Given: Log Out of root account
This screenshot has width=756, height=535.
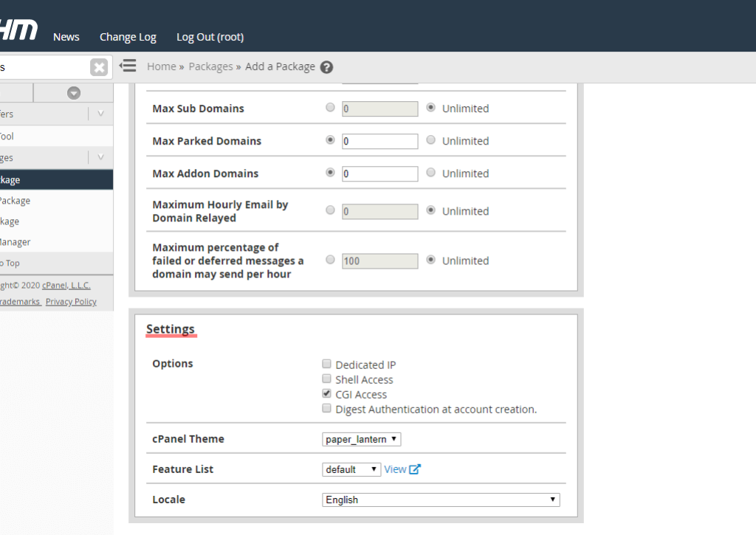Looking at the screenshot, I should [210, 37].
